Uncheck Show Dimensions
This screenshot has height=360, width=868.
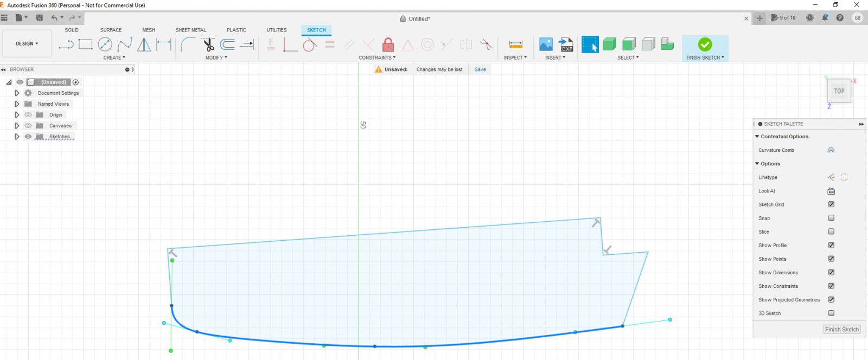pos(831,272)
